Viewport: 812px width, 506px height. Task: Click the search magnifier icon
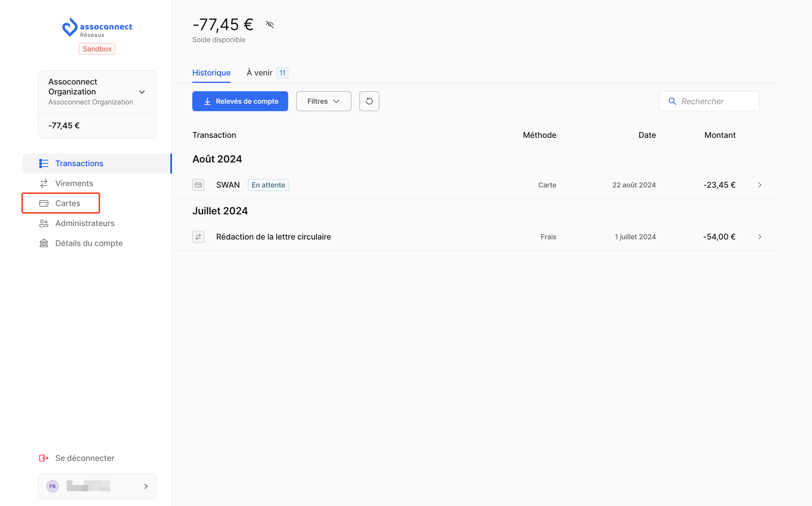click(672, 101)
